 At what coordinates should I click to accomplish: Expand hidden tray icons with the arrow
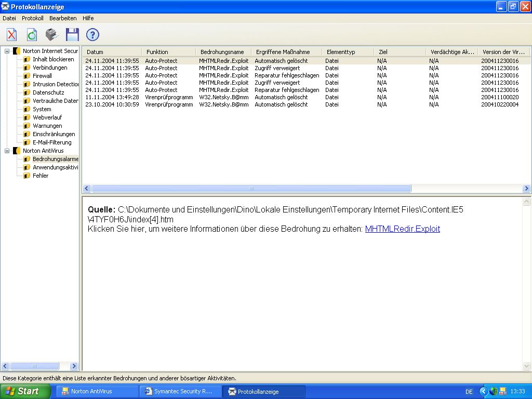484,392
